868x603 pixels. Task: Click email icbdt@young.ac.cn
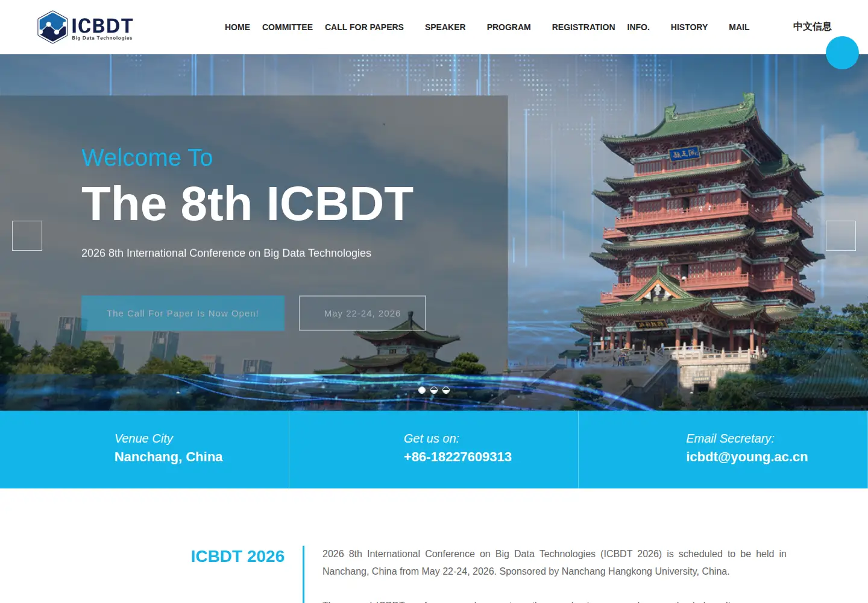click(747, 457)
